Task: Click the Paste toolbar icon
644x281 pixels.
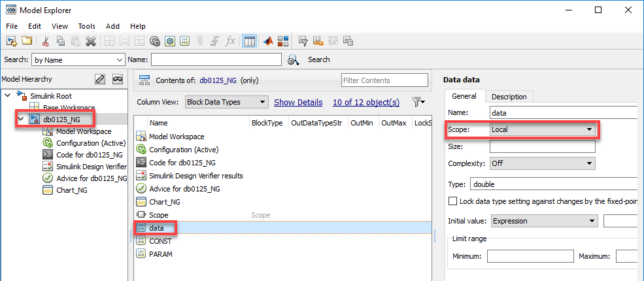Action: pos(76,41)
